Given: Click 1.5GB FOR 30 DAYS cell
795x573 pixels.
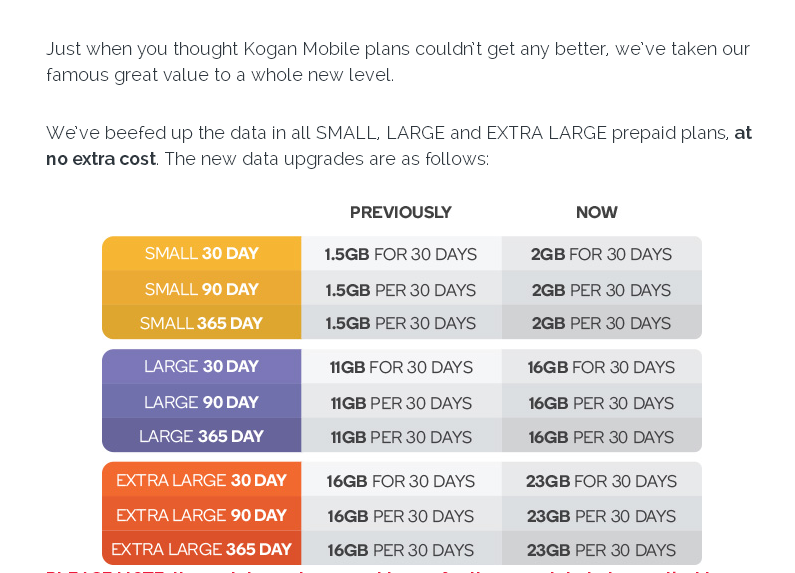Looking at the screenshot, I should (x=401, y=254).
